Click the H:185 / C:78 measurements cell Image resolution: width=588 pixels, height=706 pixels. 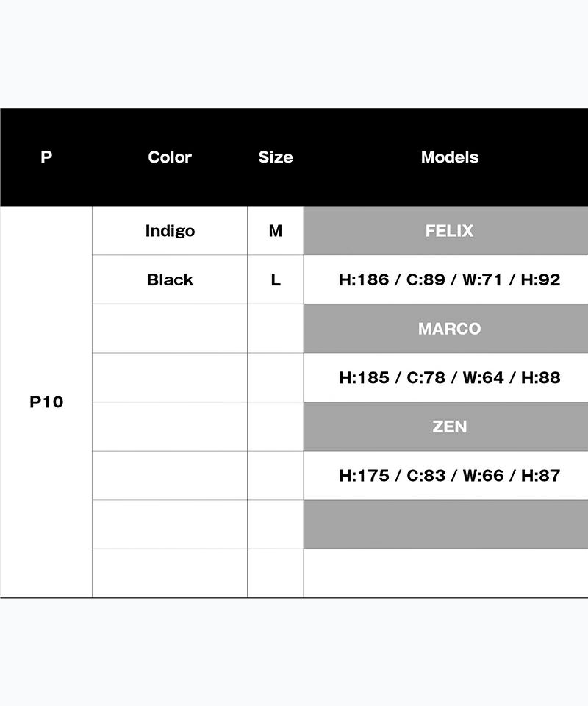(449, 377)
